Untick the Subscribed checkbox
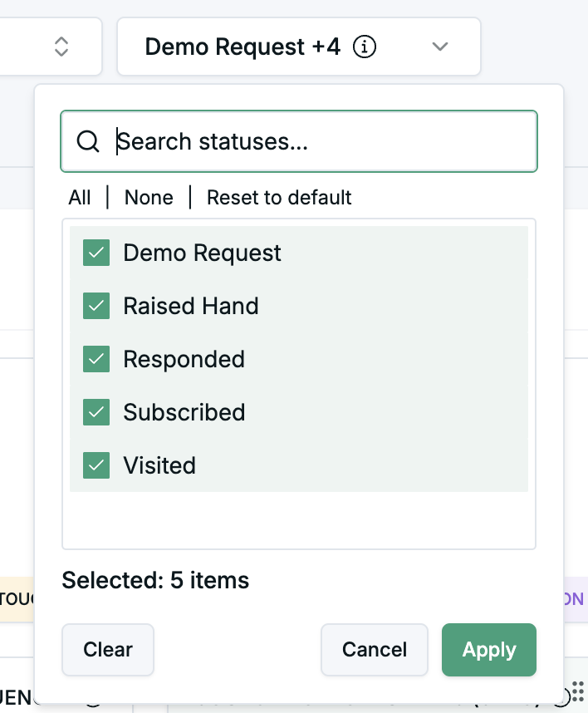The height and width of the screenshot is (713, 588). [x=96, y=412]
